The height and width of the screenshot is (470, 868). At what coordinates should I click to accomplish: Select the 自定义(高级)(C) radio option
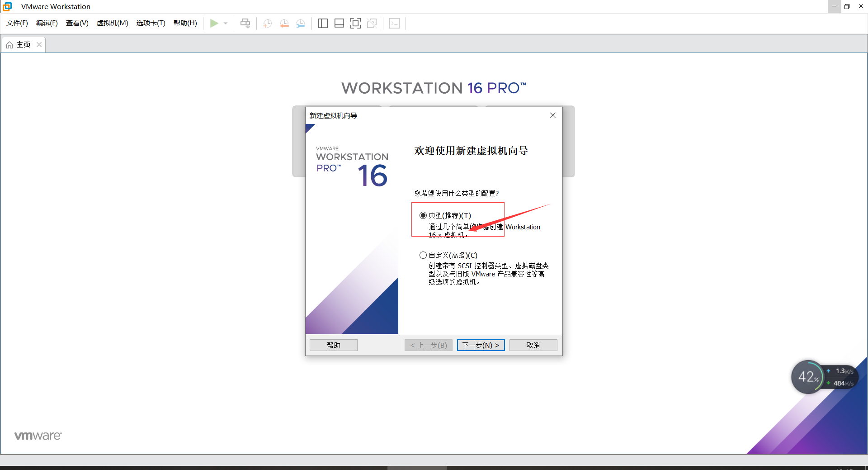pos(423,255)
